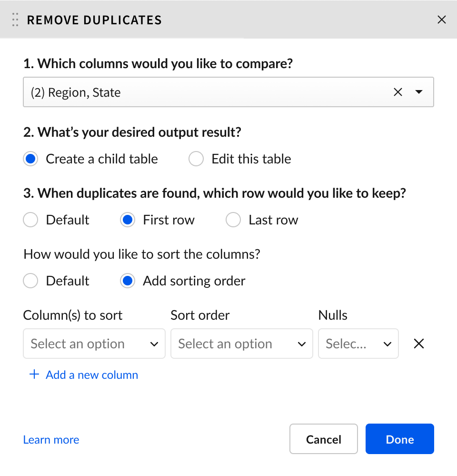The width and height of the screenshot is (457, 476).
Task: Select Add sorting order option
Action: point(128,281)
